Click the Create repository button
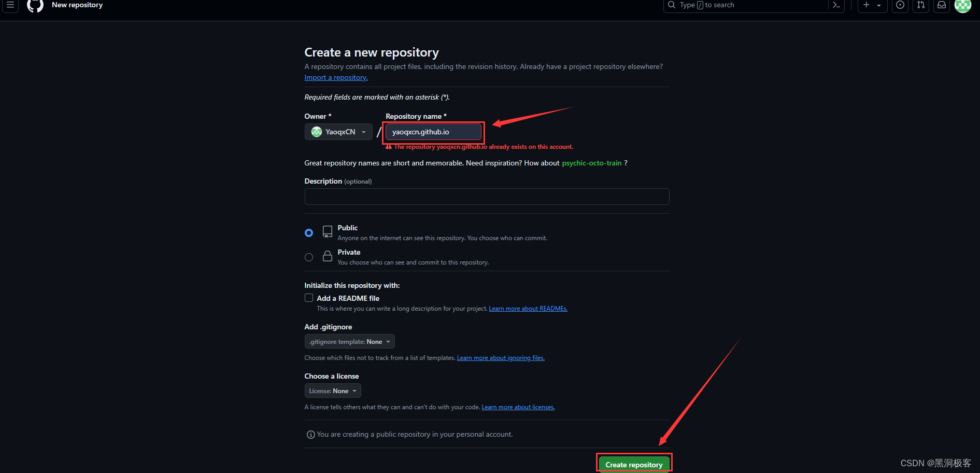This screenshot has width=980, height=473. tap(634, 464)
